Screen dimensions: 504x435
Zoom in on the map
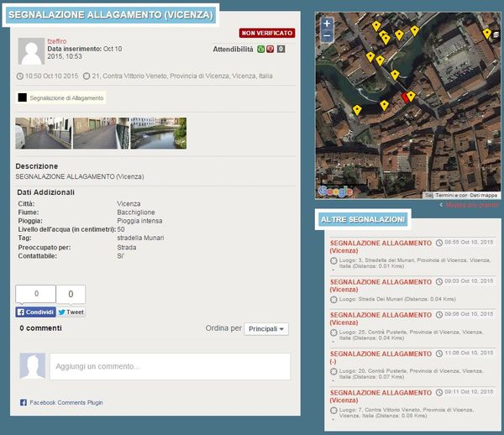pos(327,24)
